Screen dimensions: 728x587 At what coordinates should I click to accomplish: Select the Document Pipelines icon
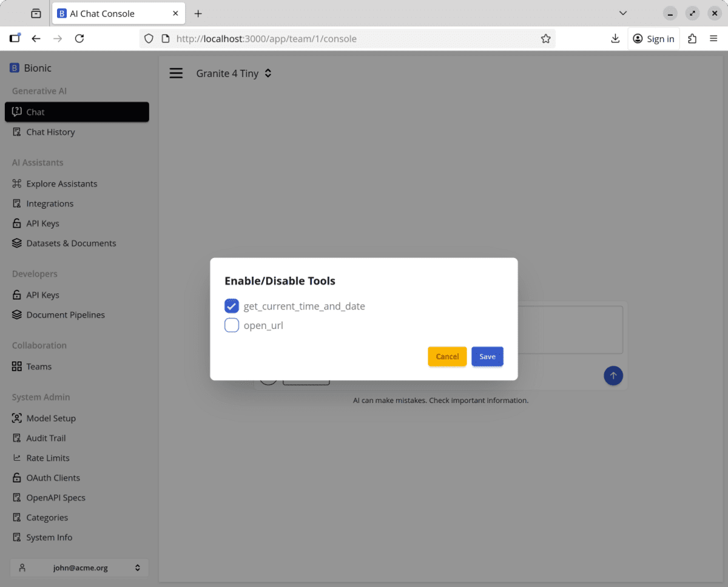tap(17, 314)
